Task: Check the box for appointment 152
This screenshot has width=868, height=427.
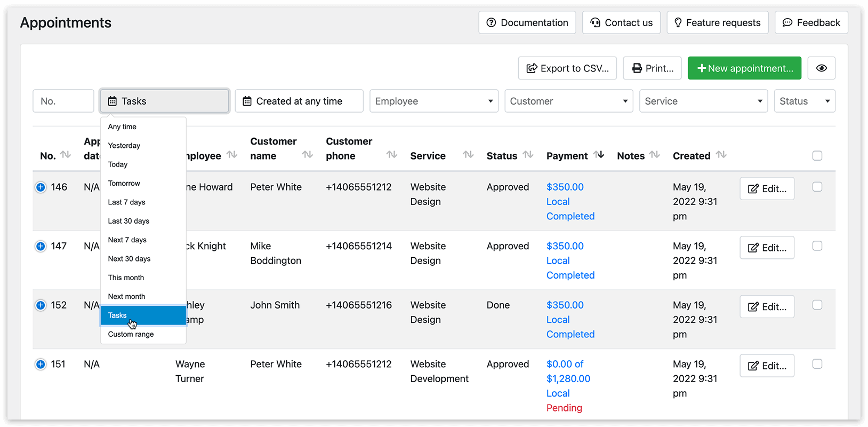Action: pos(817,305)
